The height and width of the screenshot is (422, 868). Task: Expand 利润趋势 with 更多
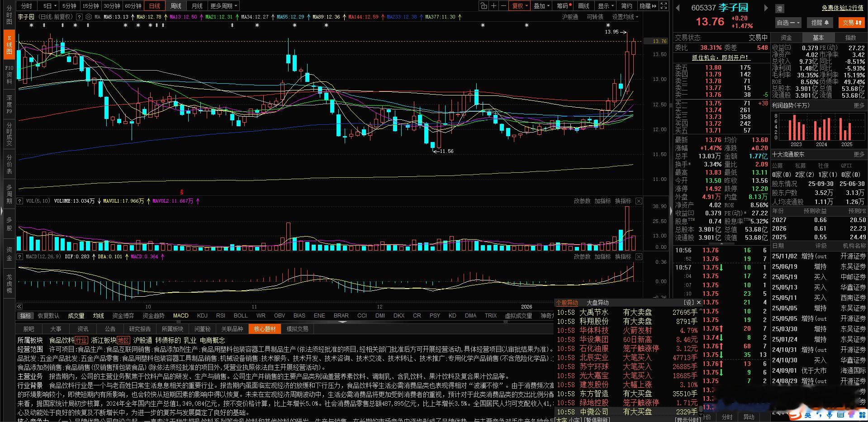pyautogui.click(x=859, y=105)
